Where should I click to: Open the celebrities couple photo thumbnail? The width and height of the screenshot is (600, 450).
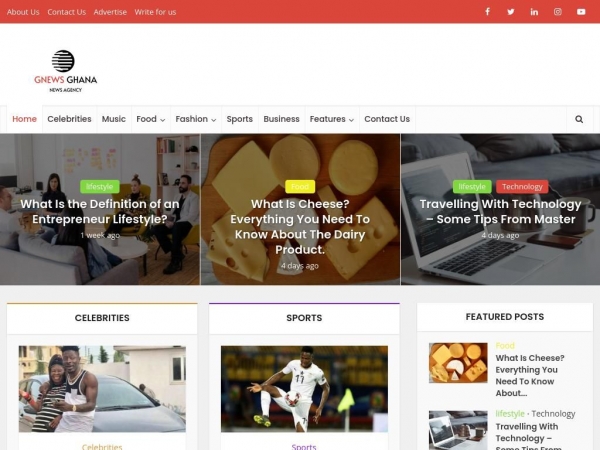coord(102,389)
